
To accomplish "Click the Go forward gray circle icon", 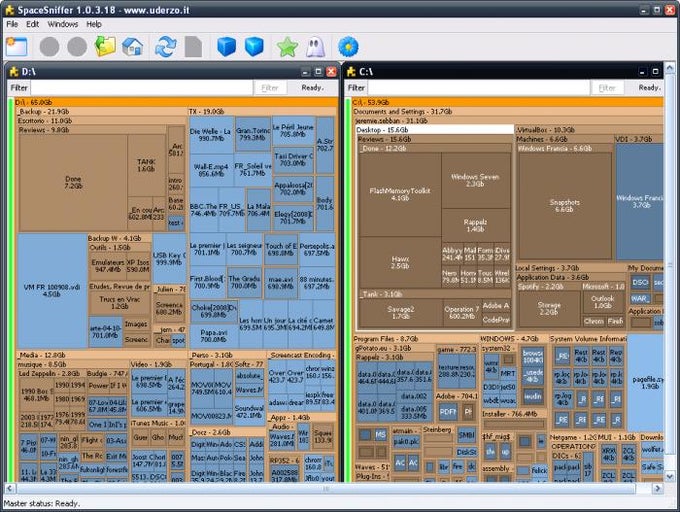I will coord(77,46).
